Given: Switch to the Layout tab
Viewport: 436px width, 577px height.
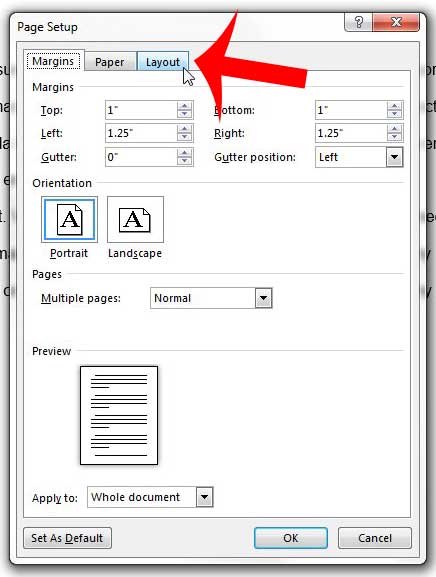Looking at the screenshot, I should pyautogui.click(x=163, y=61).
